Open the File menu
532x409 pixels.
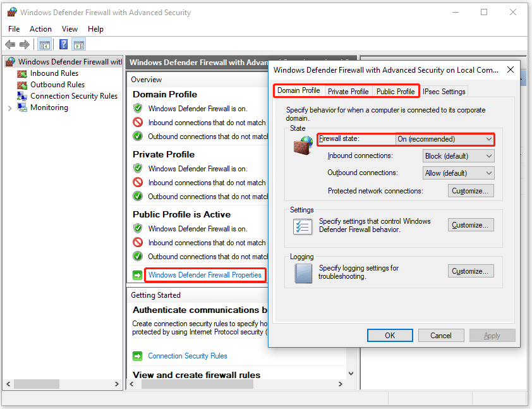pyautogui.click(x=14, y=29)
